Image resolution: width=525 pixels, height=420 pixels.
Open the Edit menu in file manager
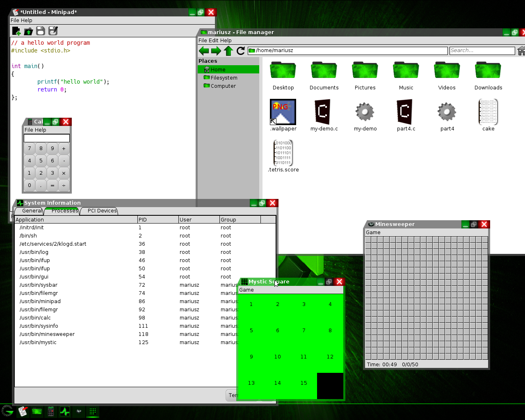pyautogui.click(x=214, y=41)
